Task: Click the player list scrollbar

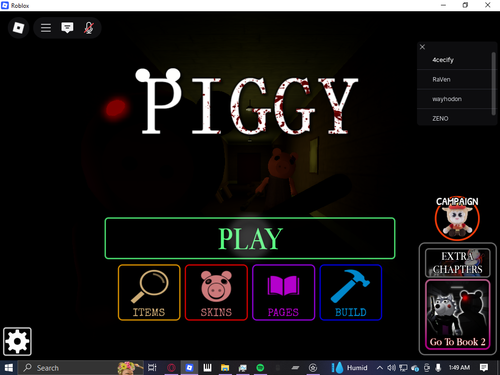Action: point(494,83)
